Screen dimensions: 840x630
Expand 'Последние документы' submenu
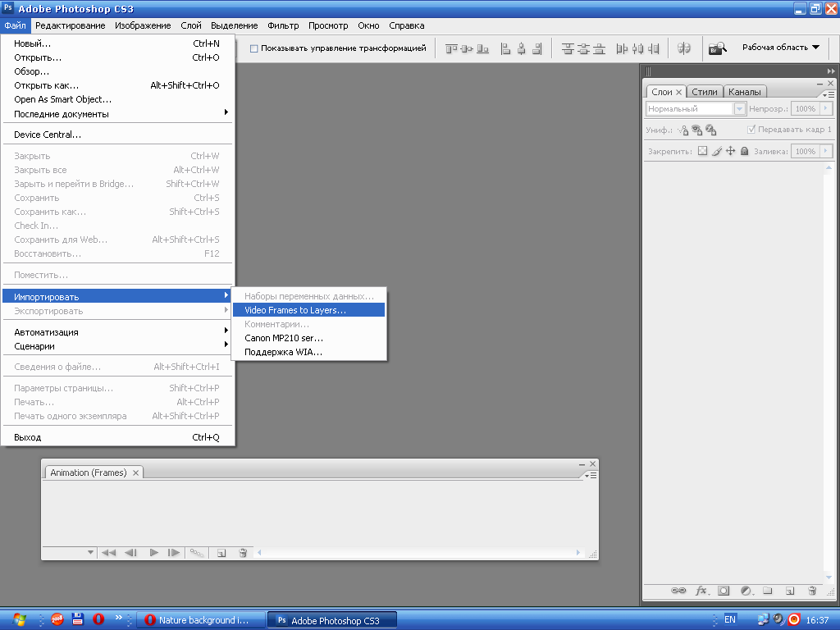[x=117, y=113]
